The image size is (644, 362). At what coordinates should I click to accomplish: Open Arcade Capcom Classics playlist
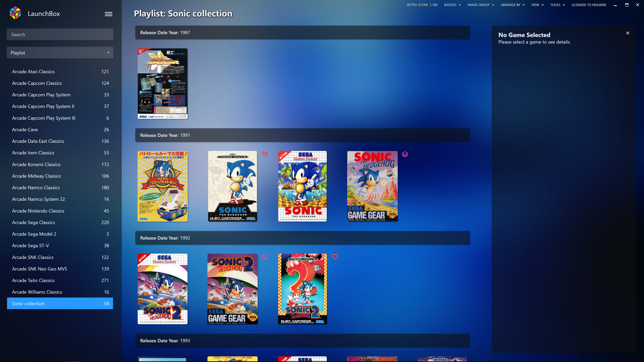(60, 83)
